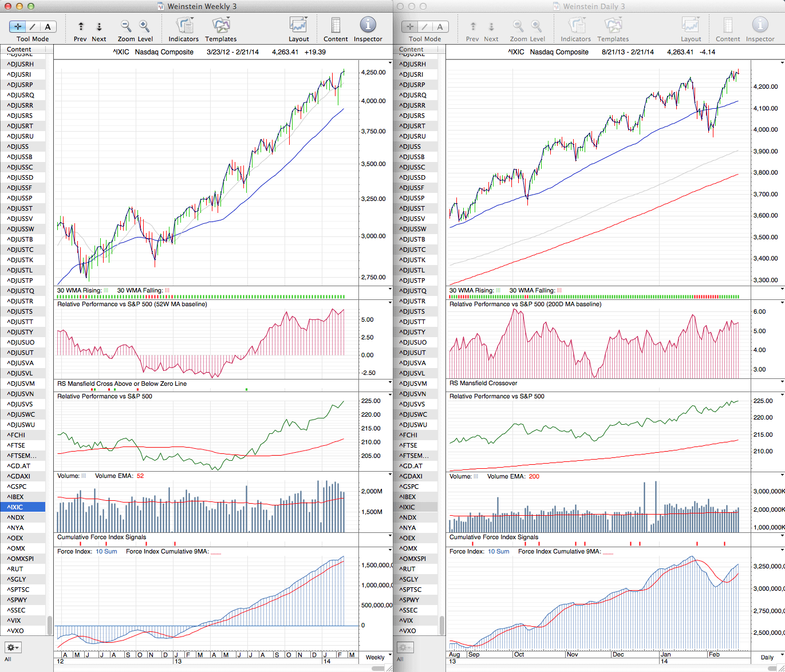This screenshot has width=785, height=672.
Task: Open the Weekly periodicity dropdown
Action: (378, 657)
